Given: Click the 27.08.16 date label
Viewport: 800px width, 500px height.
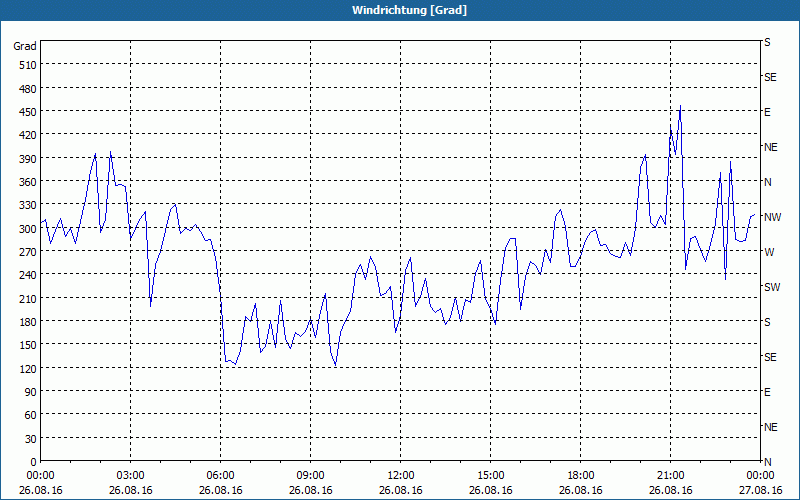Looking at the screenshot, I should tap(760, 490).
